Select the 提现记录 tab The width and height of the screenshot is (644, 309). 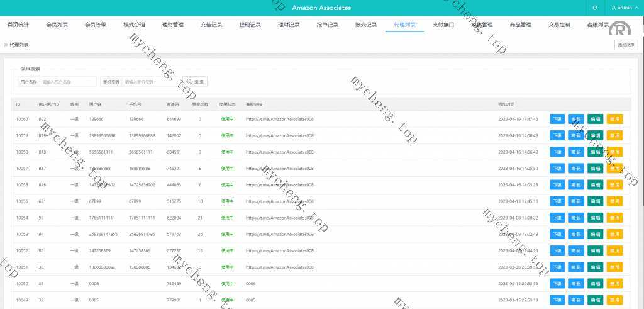click(250, 25)
